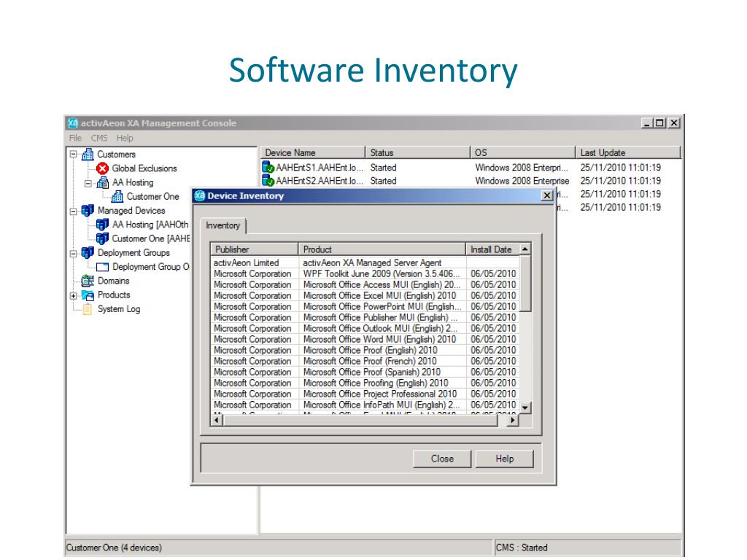Open the Help menu in menu bar

pyautogui.click(x=125, y=138)
